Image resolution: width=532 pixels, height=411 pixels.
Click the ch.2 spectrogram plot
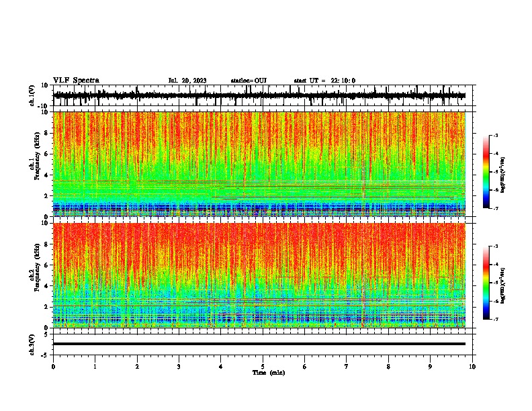pyautogui.click(x=259, y=275)
